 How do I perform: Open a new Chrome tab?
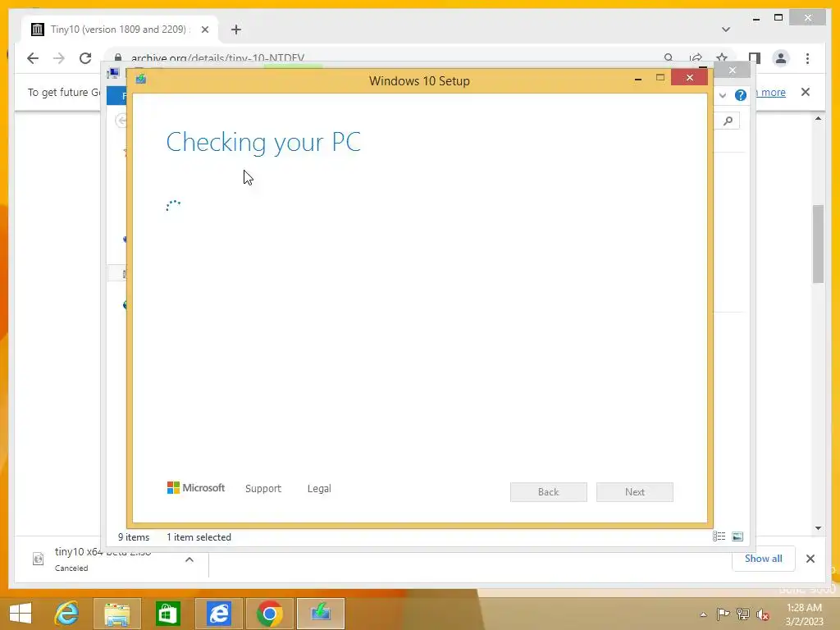click(x=236, y=30)
